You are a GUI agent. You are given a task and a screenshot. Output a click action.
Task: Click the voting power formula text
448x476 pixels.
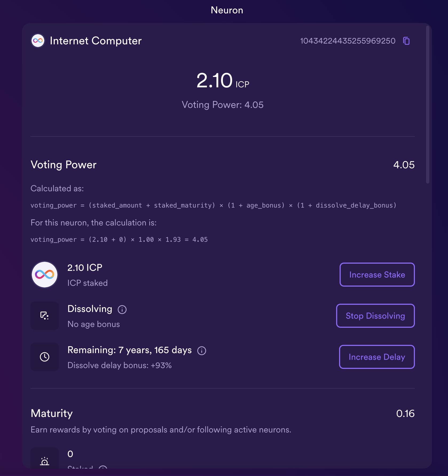click(213, 205)
